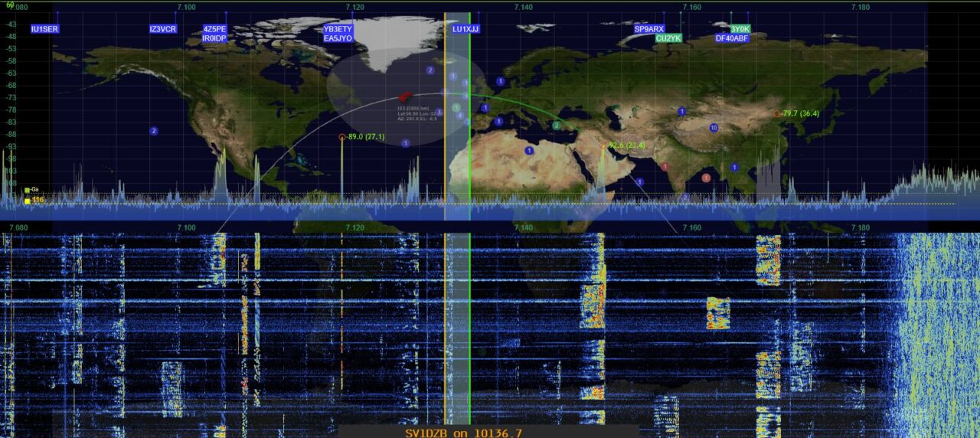Select the cluster marker numbered 10 over China
The height and width of the screenshot is (438, 980).
tap(714, 128)
